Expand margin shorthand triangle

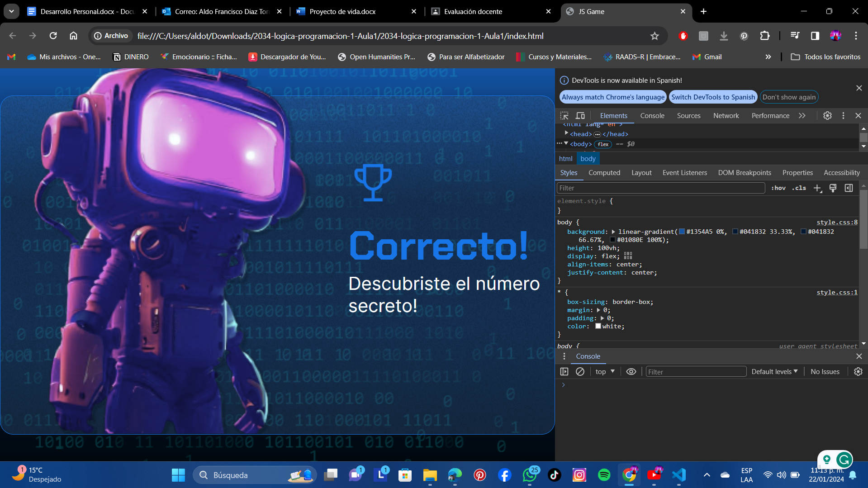(x=598, y=310)
